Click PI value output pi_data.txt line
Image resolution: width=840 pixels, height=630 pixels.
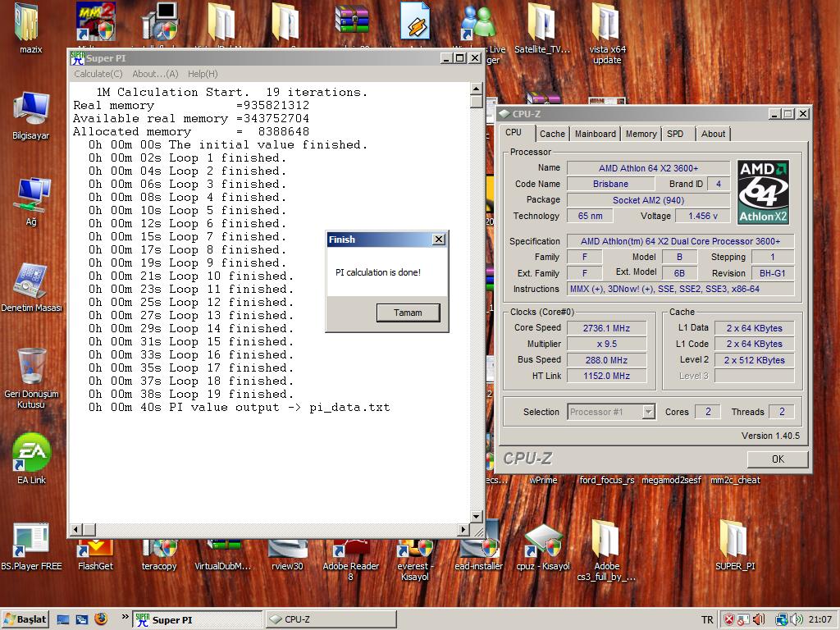pos(240,408)
